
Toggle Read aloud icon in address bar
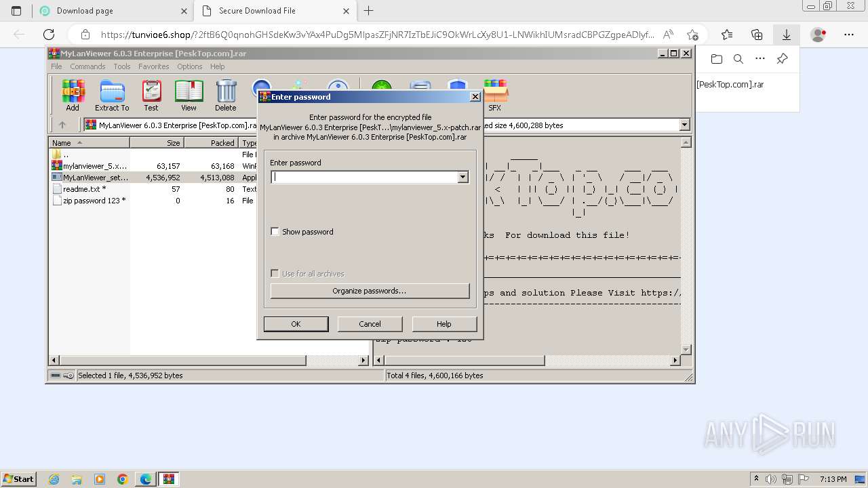point(668,35)
